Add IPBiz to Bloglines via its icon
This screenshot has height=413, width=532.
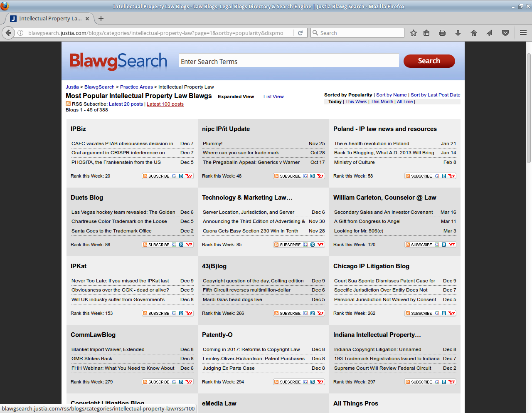coord(181,176)
